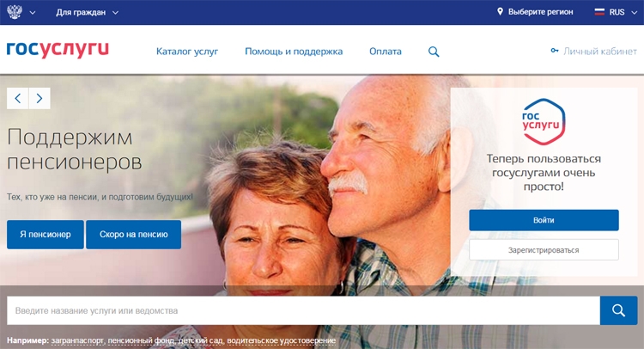Click the key icon beside Личный кабинет
The height and width of the screenshot is (349, 644).
pos(555,51)
